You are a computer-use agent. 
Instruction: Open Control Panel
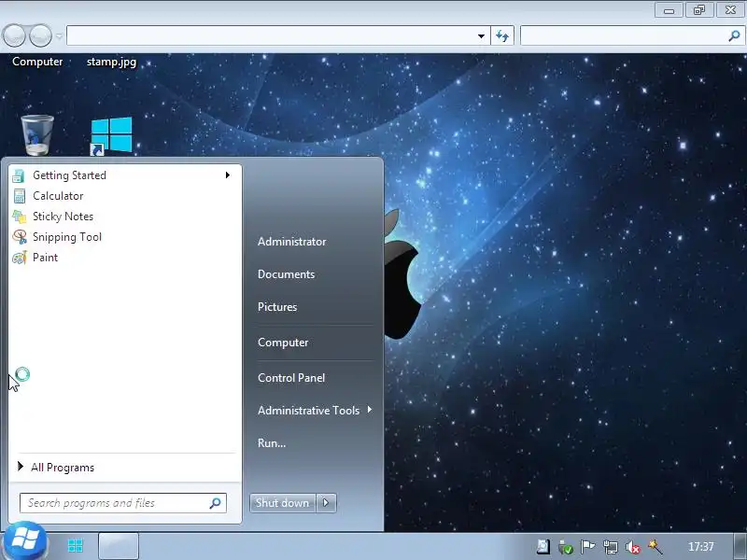[291, 378]
